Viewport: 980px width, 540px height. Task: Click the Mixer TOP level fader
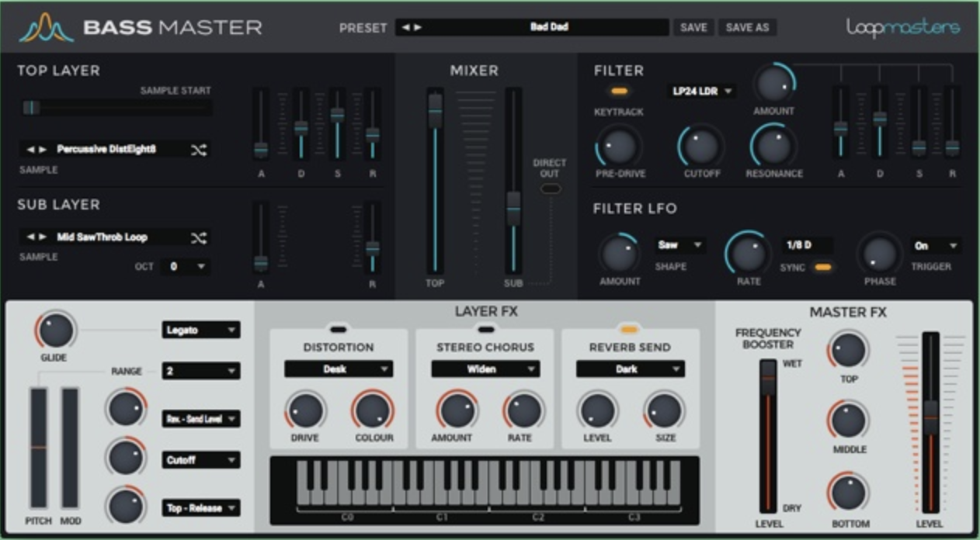click(436, 181)
